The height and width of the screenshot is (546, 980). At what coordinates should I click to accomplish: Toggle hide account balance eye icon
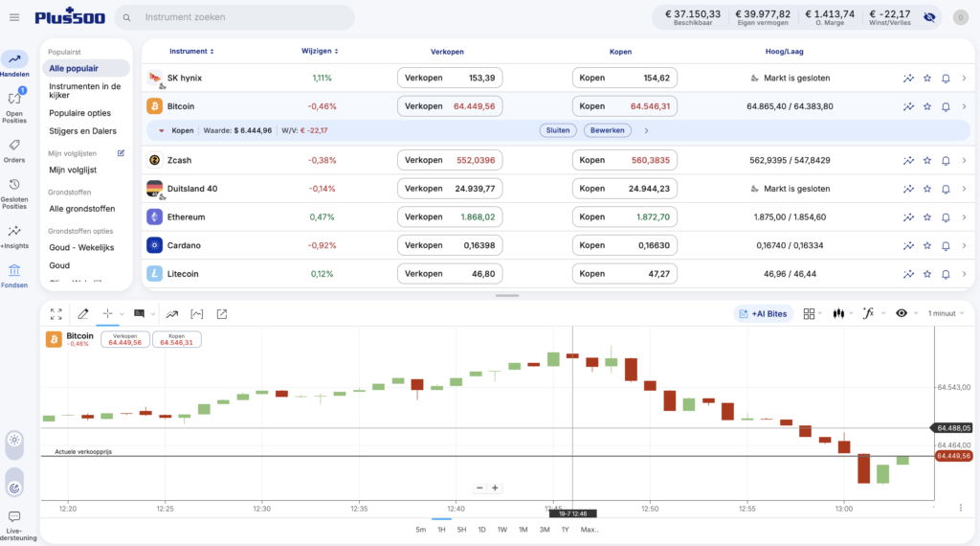[929, 17]
